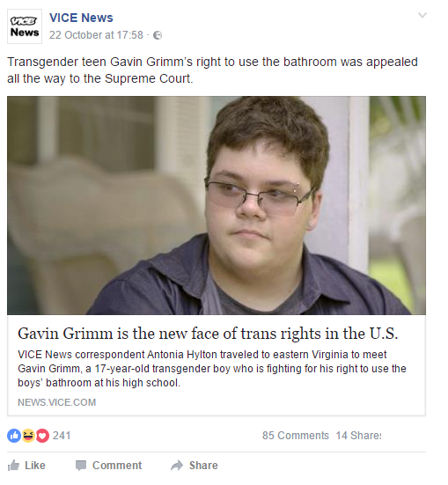Open the Gavin Grimm article headline
Screen dimensions: 448x485
tap(208, 334)
